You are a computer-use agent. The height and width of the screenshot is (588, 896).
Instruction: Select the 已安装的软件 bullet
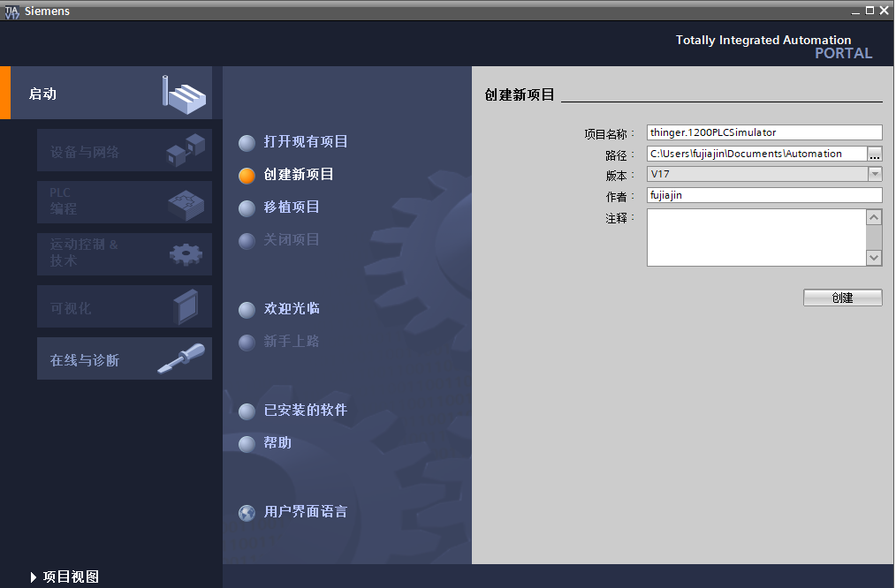point(247,411)
